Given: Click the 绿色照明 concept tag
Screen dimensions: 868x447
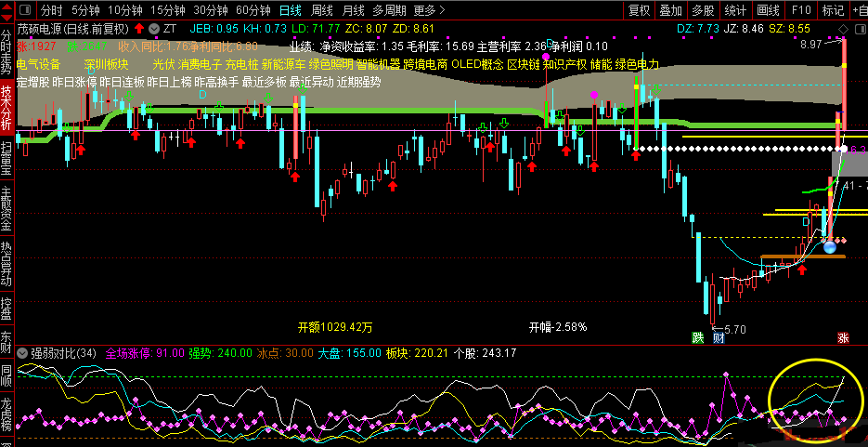Looking at the screenshot, I should click(x=331, y=64).
